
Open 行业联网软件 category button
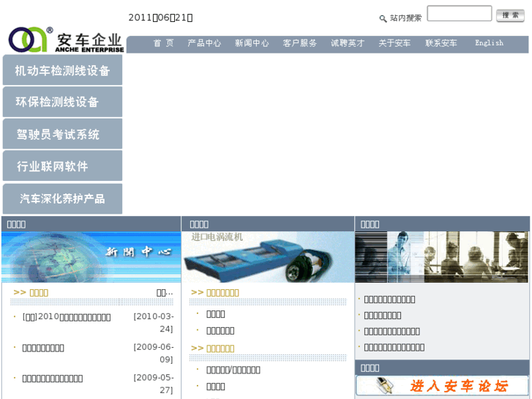coord(62,165)
